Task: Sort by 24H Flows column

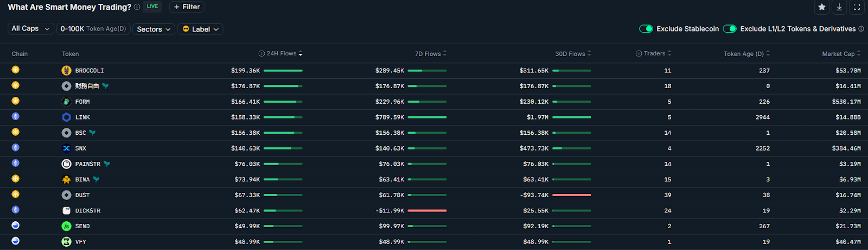Action: click(x=281, y=54)
